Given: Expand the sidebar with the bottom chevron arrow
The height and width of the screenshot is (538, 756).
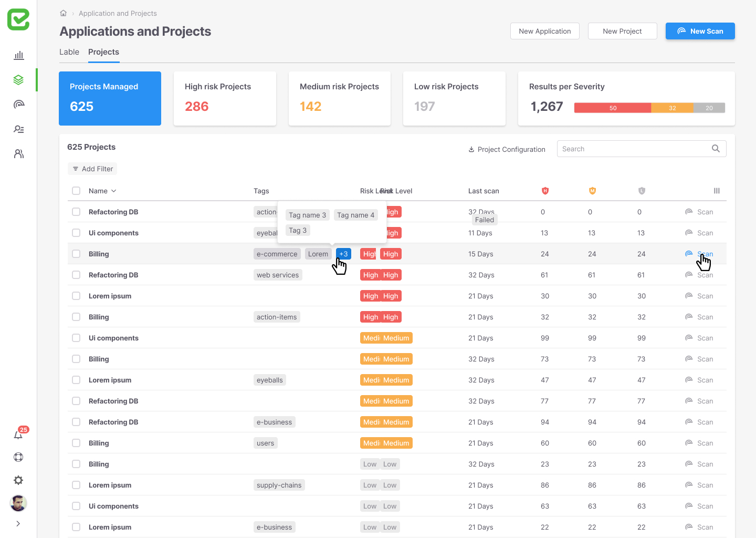Looking at the screenshot, I should pyautogui.click(x=18, y=523).
